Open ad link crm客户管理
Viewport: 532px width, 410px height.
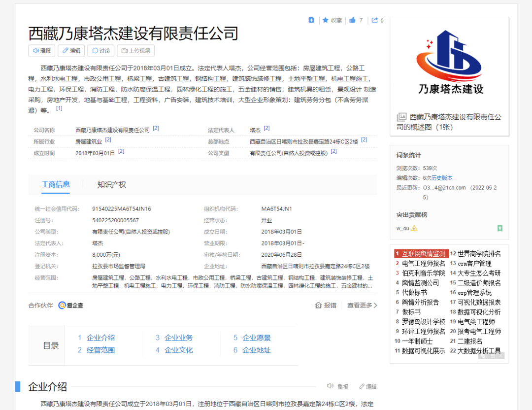tap(474, 263)
